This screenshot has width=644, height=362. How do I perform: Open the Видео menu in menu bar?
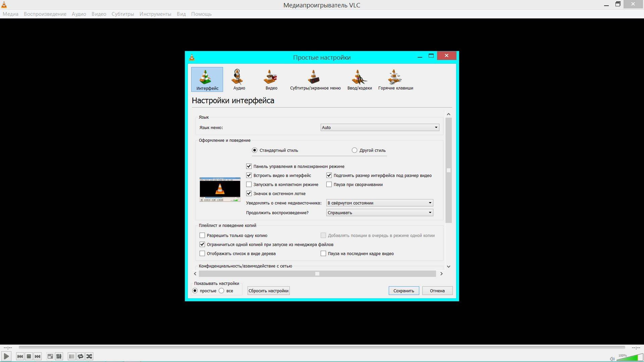click(99, 14)
